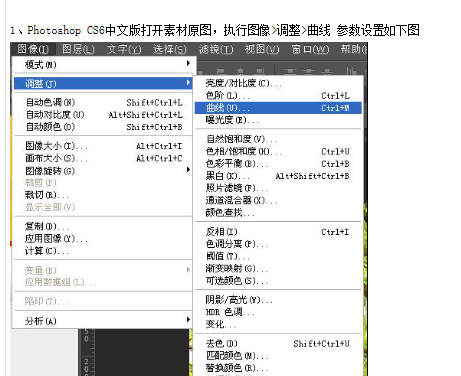
Task: Open the 文字(Y) menu
Action: (x=124, y=49)
